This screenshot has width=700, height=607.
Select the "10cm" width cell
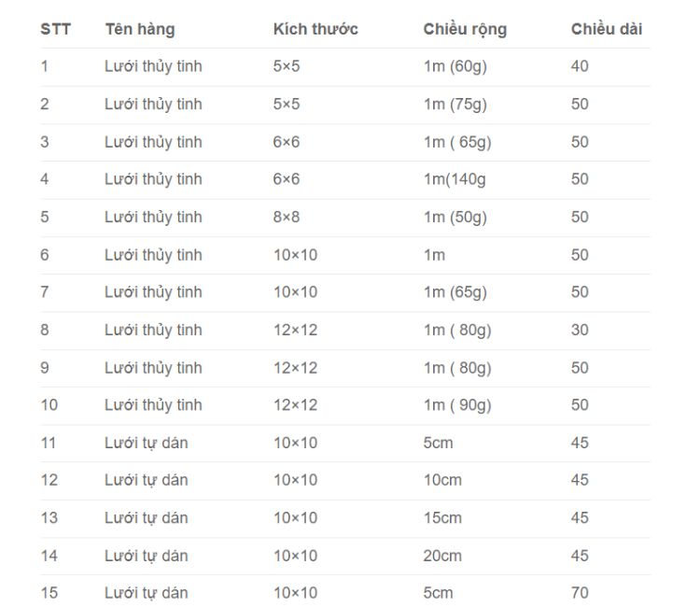(442, 480)
